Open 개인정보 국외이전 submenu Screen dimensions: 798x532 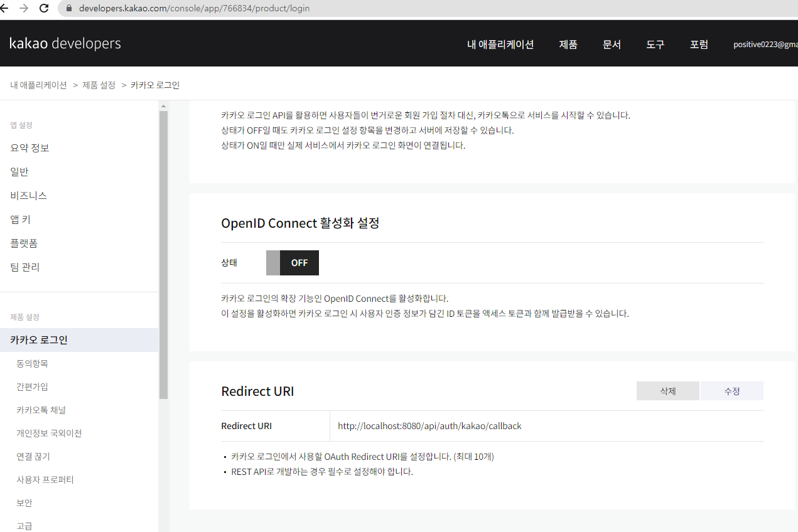[x=49, y=433]
